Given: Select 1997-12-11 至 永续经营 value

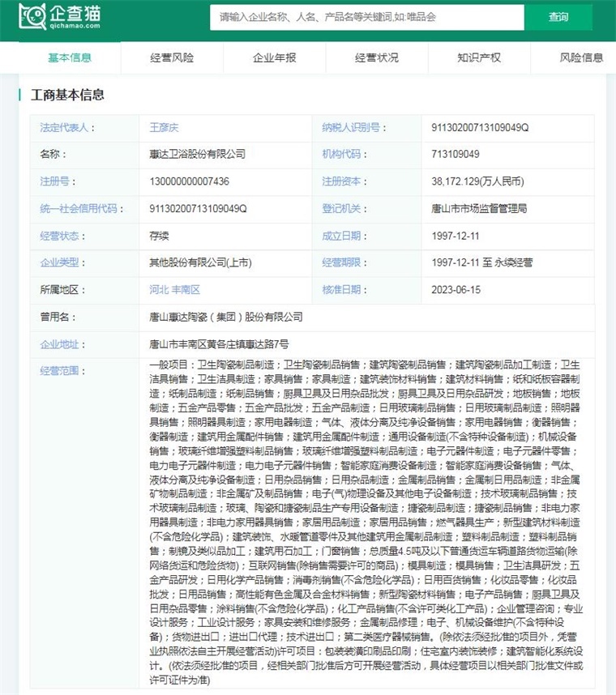Looking at the screenshot, I should tap(482, 262).
